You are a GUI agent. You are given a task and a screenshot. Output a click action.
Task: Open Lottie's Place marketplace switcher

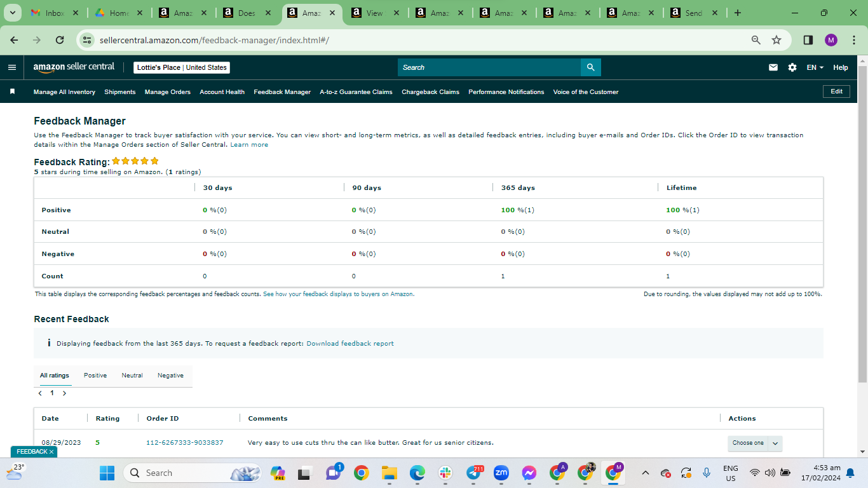pyautogui.click(x=182, y=67)
